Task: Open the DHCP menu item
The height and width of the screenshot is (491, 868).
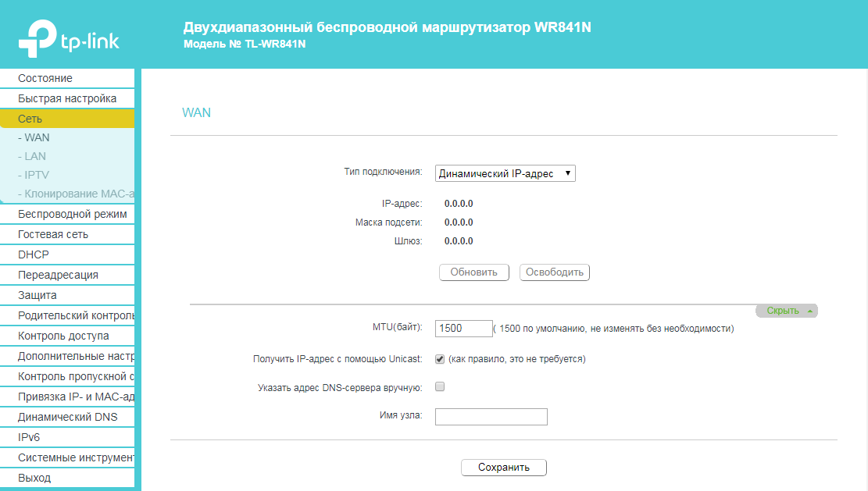Action: click(67, 254)
